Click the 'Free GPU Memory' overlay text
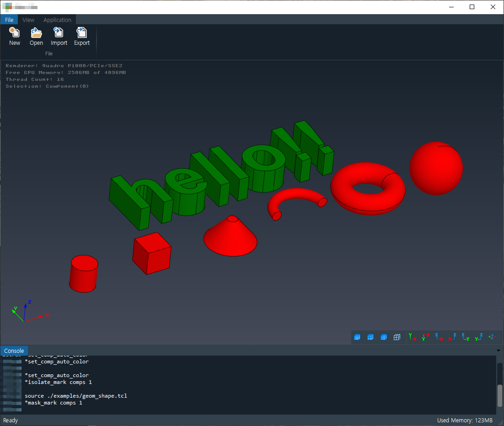This screenshot has width=504, height=426. (66, 73)
